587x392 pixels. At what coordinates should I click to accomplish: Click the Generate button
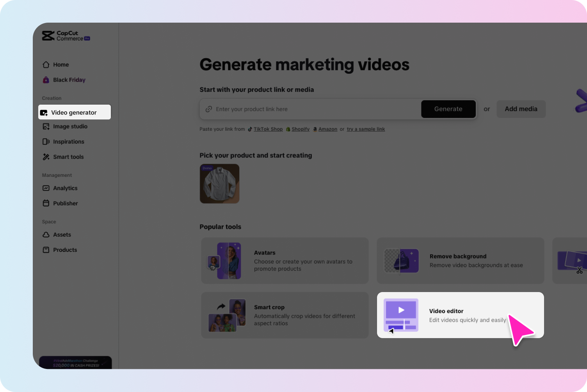[448, 109]
